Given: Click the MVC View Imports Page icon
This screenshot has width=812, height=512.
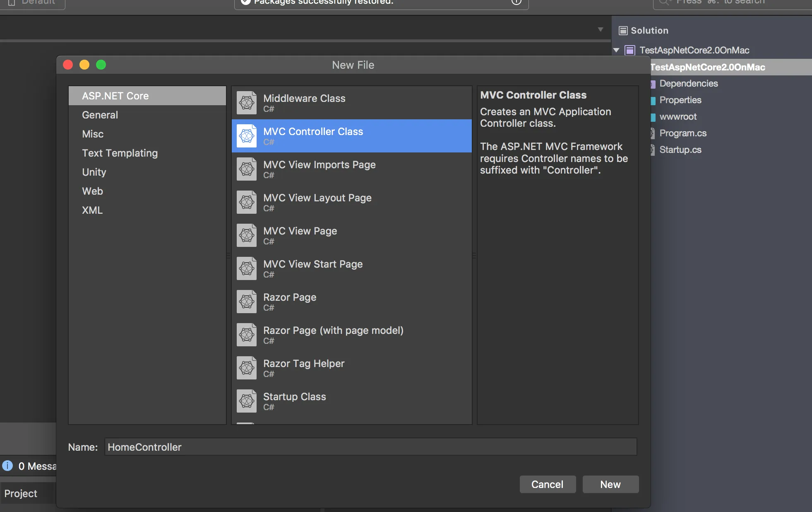Looking at the screenshot, I should click(x=247, y=169).
